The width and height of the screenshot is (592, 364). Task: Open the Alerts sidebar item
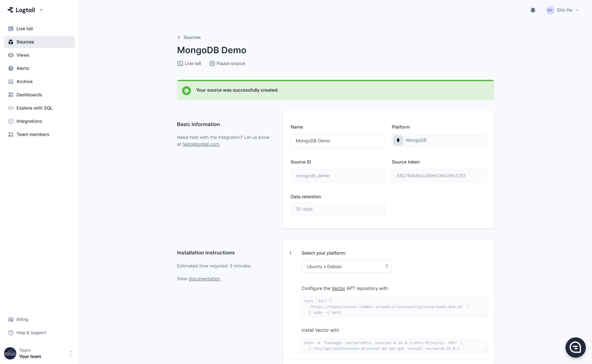tap(23, 68)
